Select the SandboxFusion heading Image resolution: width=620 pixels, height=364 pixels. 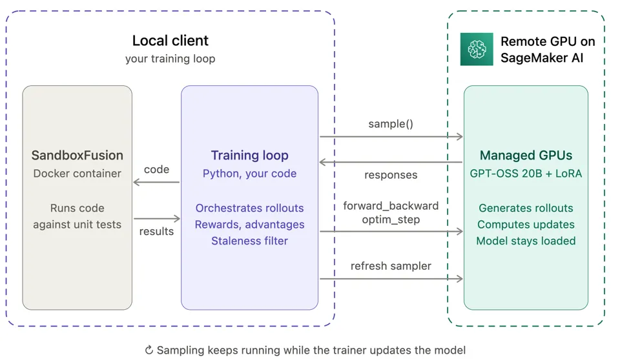(77, 156)
